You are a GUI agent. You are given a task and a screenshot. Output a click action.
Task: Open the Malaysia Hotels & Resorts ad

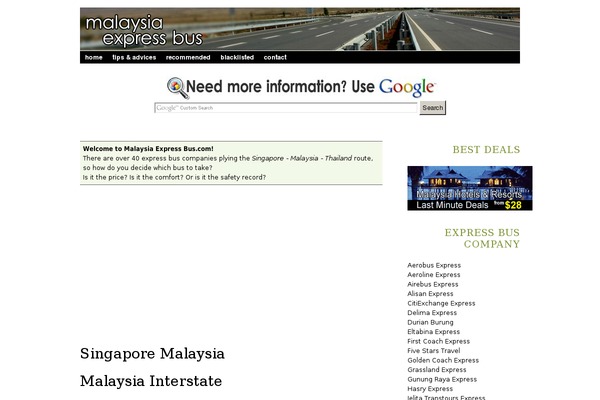click(x=470, y=188)
